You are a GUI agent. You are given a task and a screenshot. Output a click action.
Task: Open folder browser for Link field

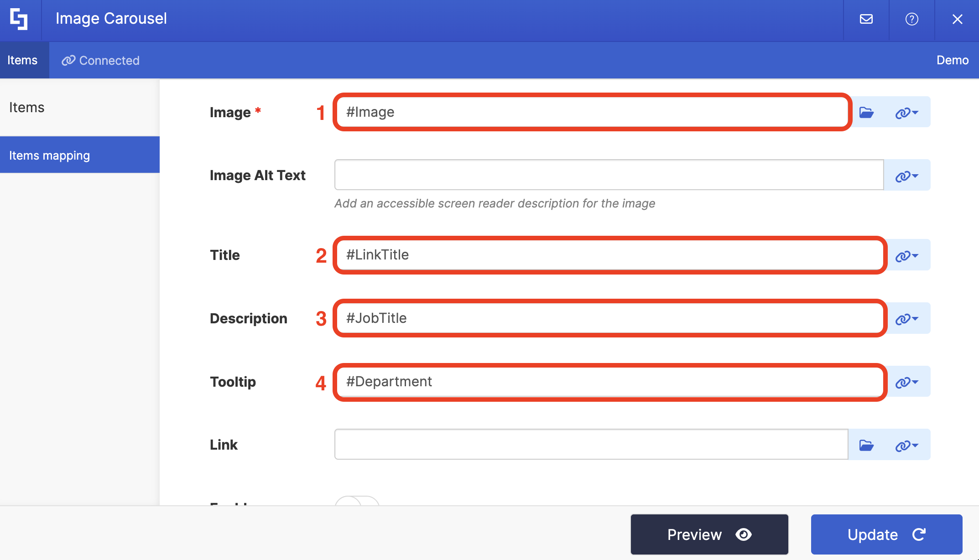[x=866, y=445]
